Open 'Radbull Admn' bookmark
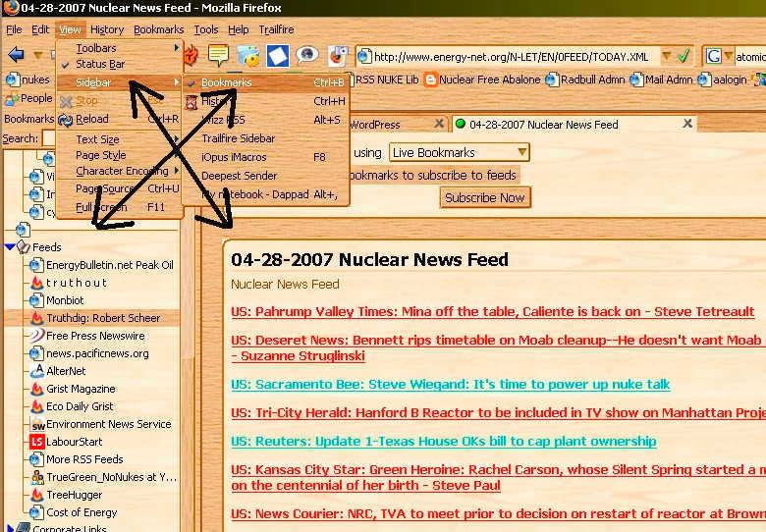Screen dimensions: 766x532 585,80
